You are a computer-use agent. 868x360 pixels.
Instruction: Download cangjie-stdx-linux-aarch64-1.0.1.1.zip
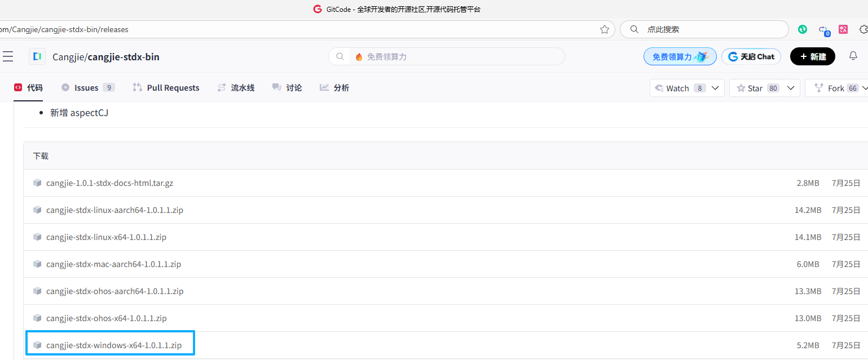click(x=114, y=210)
